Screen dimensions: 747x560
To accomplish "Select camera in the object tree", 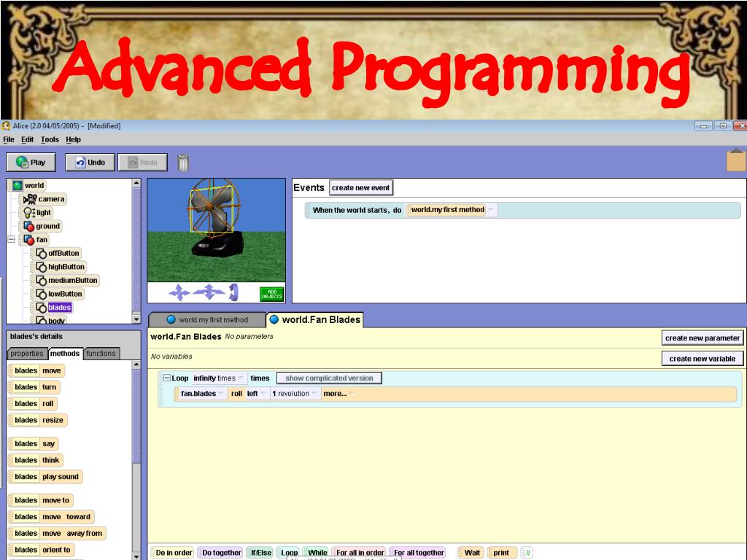I will 51,199.
